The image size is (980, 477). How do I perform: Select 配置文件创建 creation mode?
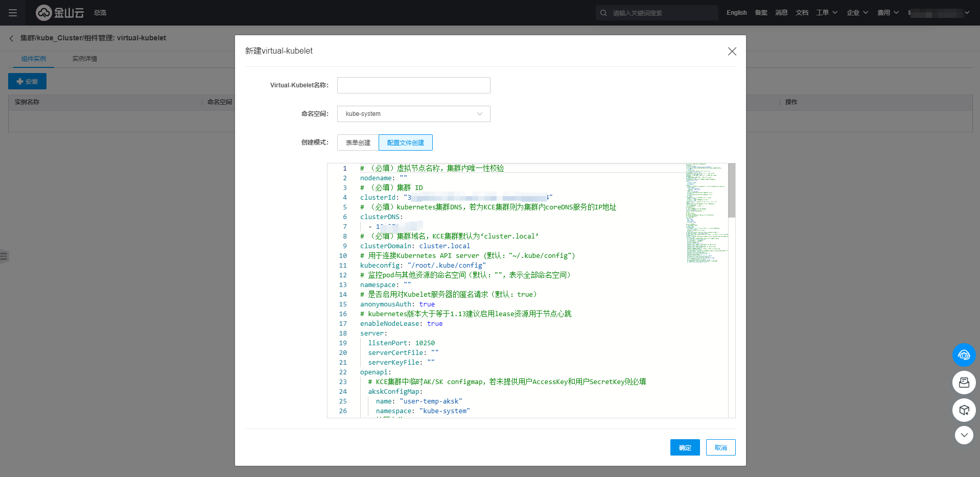tap(406, 143)
